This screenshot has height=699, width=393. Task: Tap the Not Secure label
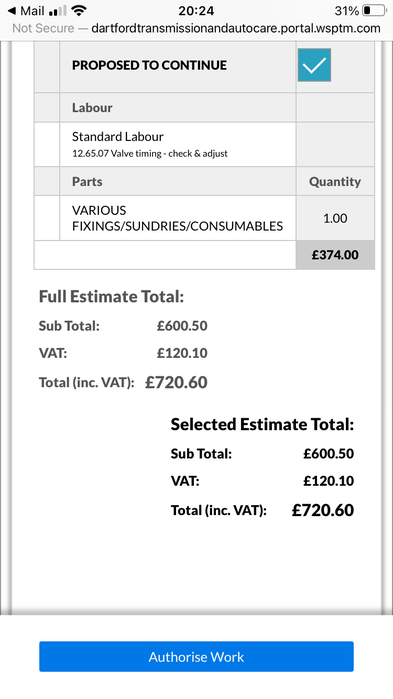point(43,29)
